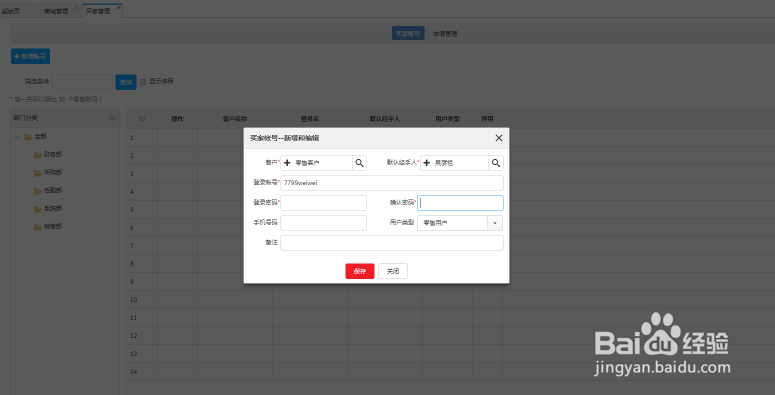
Task: Click the 筛选条件 filter input box
Action: coord(83,82)
